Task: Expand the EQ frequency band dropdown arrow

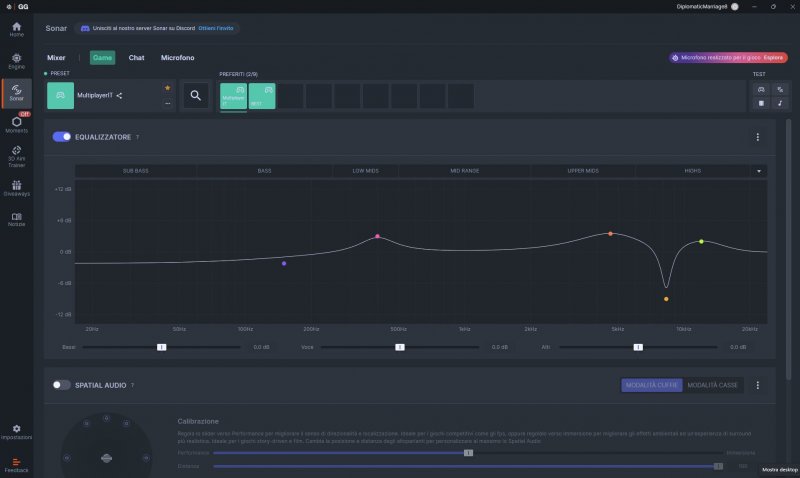Action: tap(759, 171)
